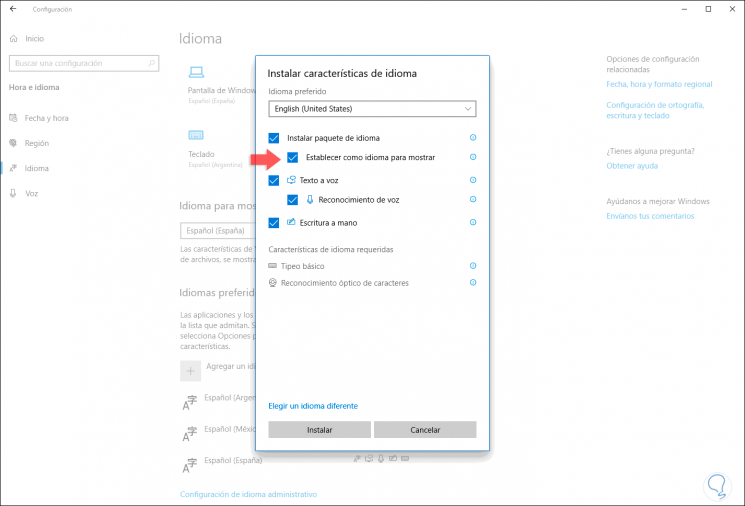This screenshot has width=745, height=506.
Task: Click the Región globe icon
Action: pyautogui.click(x=13, y=143)
